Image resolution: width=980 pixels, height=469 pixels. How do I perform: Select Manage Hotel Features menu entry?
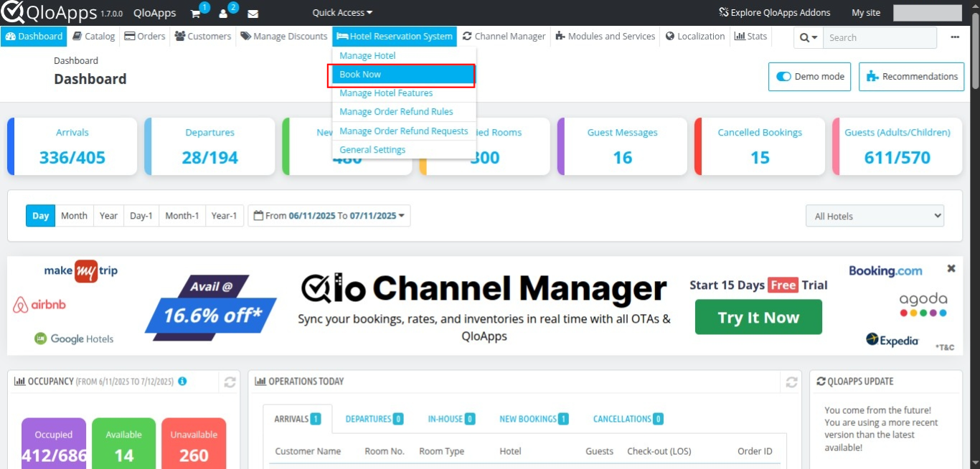pyautogui.click(x=404, y=93)
